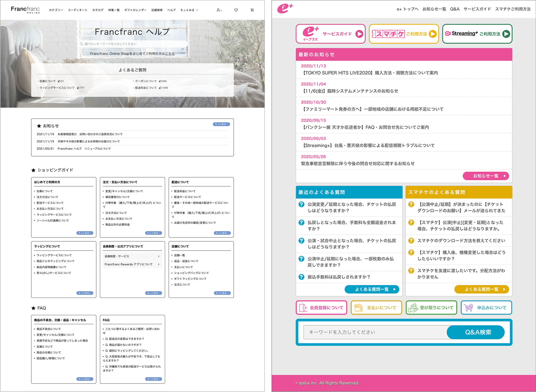Click the play arrow on Streaming+ ご利用方法 banner
Screen dimensions: 536x392
tap(506, 34)
